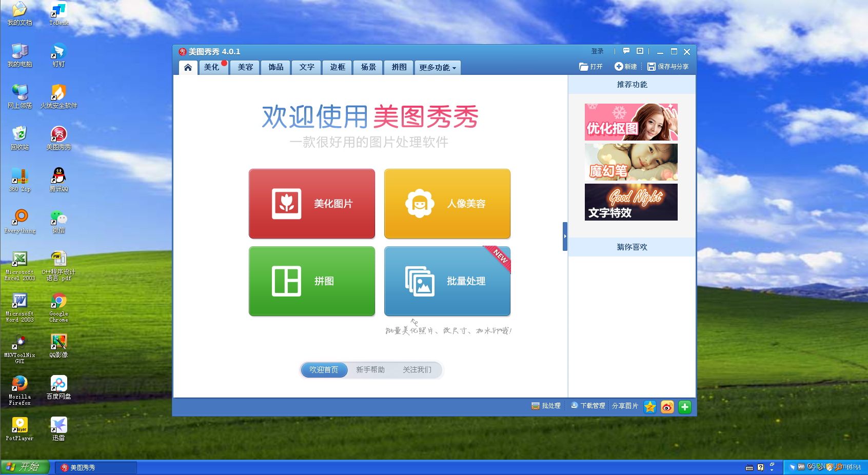
Task: Open the 优化抠图 recommended thumbnail
Action: click(631, 122)
